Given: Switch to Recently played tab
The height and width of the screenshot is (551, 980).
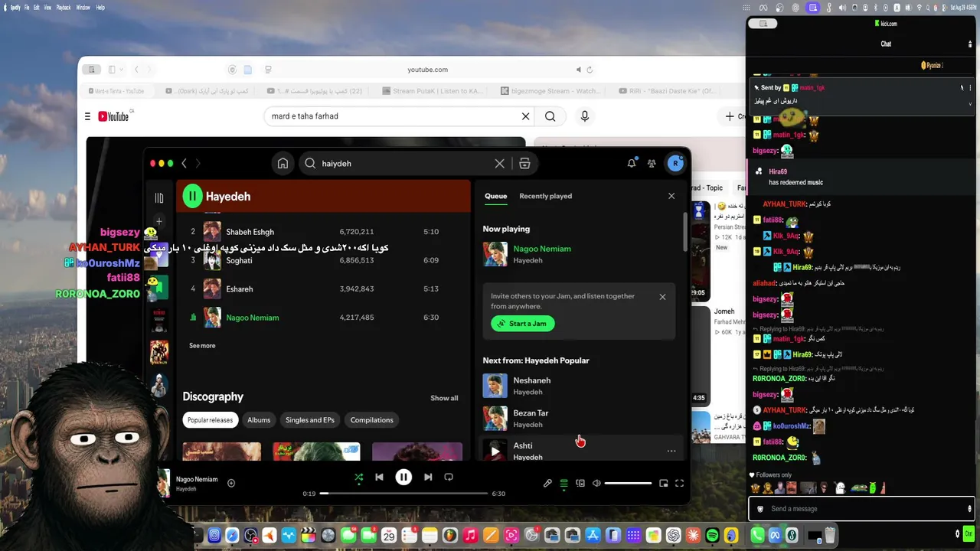Looking at the screenshot, I should coord(545,196).
